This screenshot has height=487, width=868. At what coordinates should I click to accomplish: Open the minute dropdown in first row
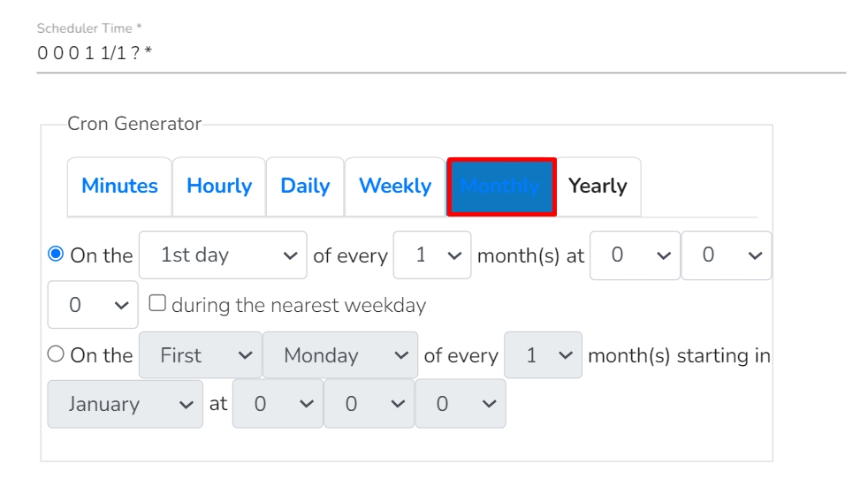click(x=726, y=255)
